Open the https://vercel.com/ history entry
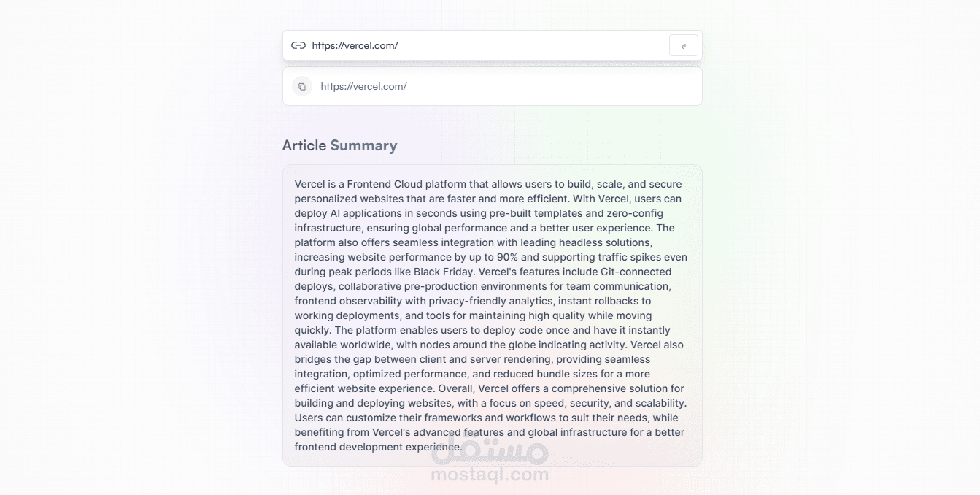Image resolution: width=980 pixels, height=495 pixels. [363, 86]
